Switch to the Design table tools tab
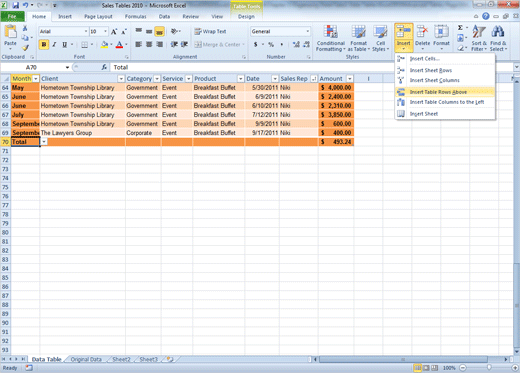Screen dimensions: 520x373 click(x=246, y=16)
